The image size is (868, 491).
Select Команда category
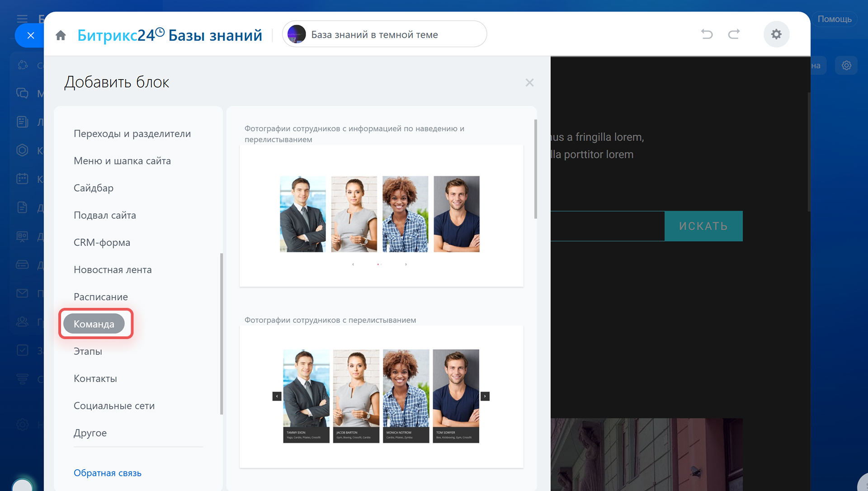pos(94,324)
